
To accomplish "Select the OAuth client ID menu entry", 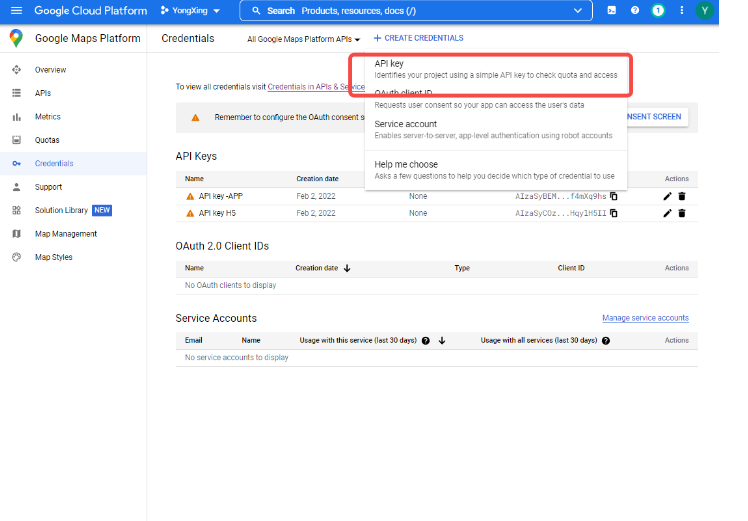I will click(x=496, y=99).
